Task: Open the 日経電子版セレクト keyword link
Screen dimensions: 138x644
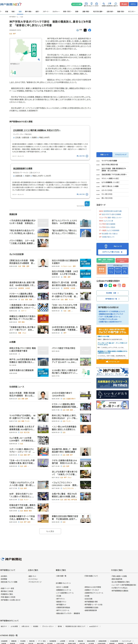Action: [x=108, y=237]
